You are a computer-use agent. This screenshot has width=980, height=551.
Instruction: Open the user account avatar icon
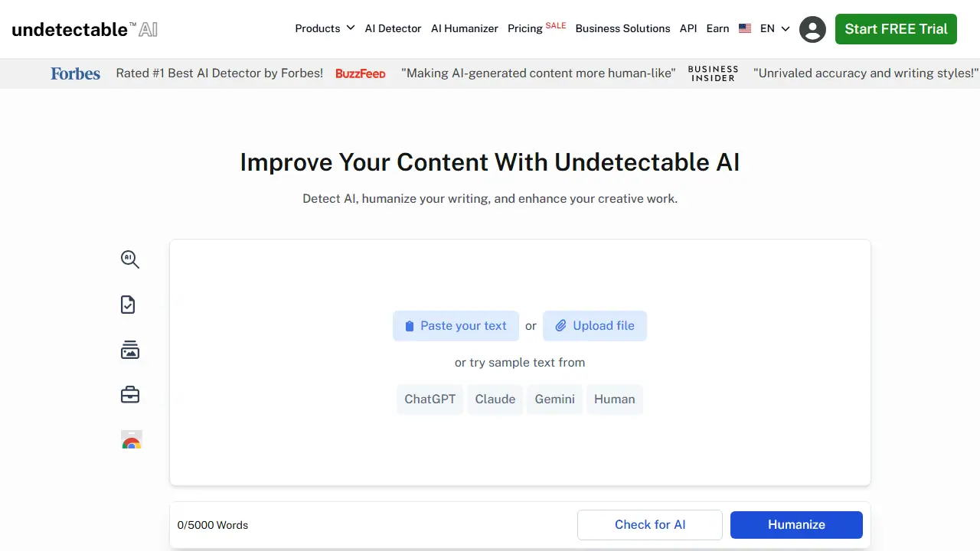point(812,29)
